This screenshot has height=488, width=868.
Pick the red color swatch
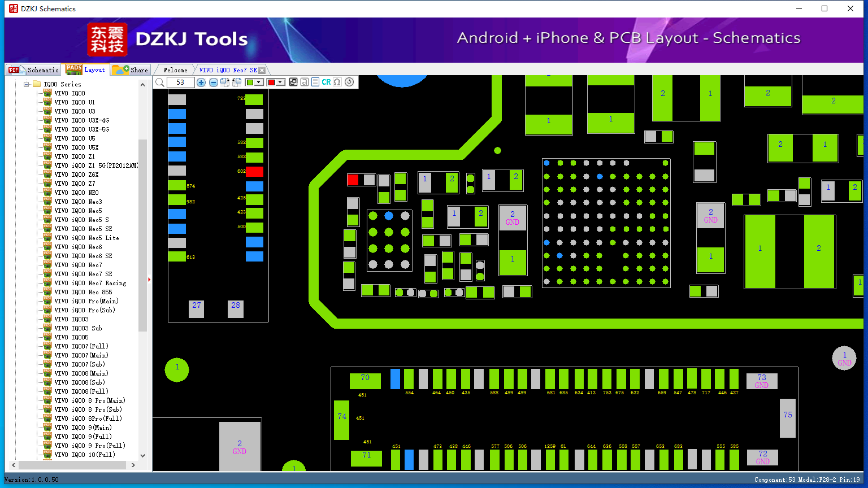(271, 82)
